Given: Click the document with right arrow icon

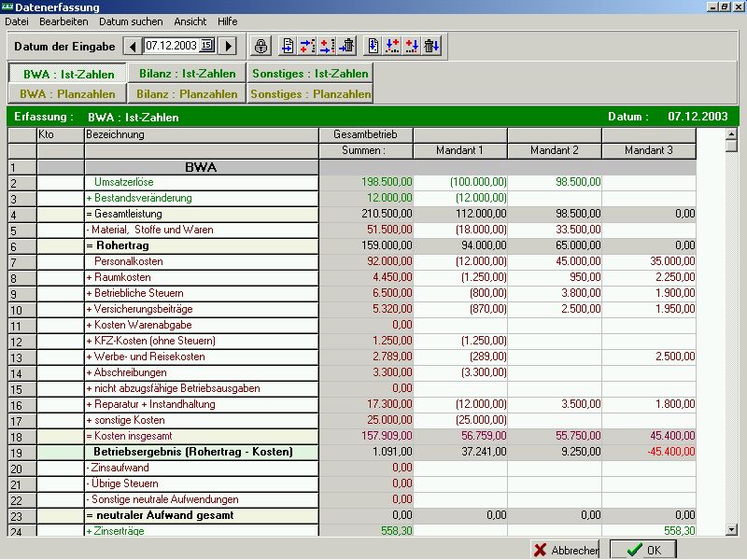Looking at the screenshot, I should tap(288, 46).
